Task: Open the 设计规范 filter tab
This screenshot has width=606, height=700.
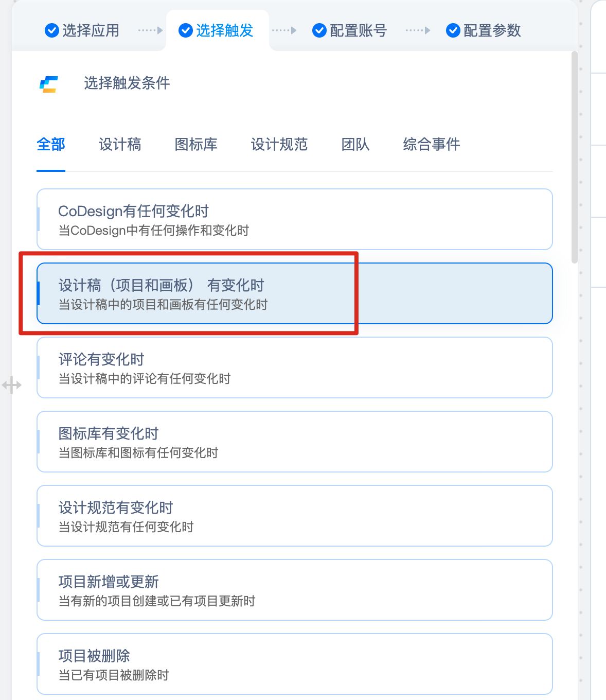Action: click(x=278, y=145)
